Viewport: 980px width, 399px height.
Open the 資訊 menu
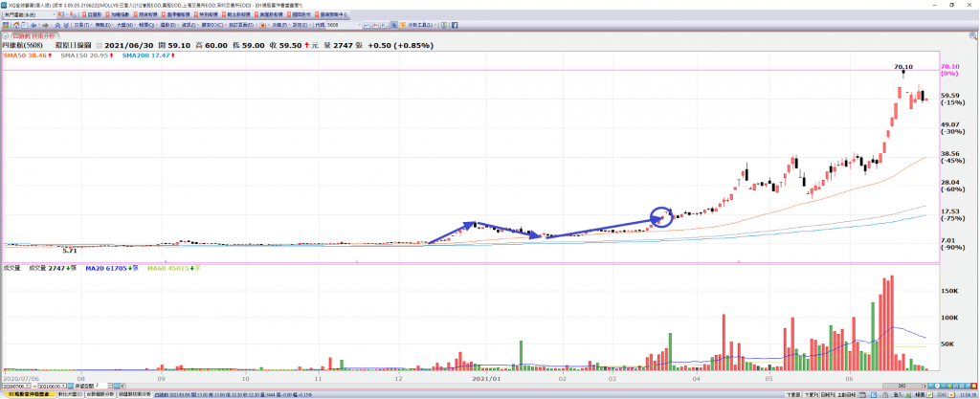[189, 25]
